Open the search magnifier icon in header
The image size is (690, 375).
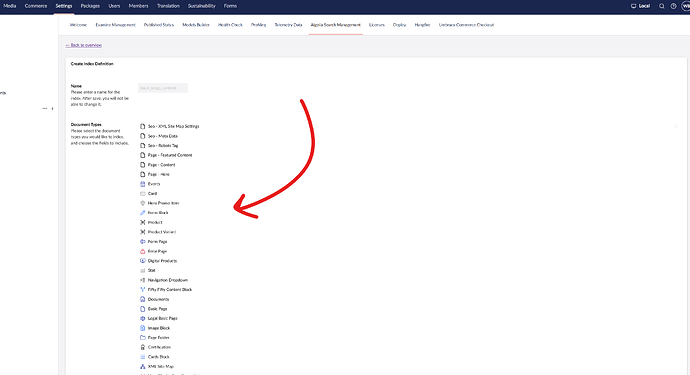point(661,6)
